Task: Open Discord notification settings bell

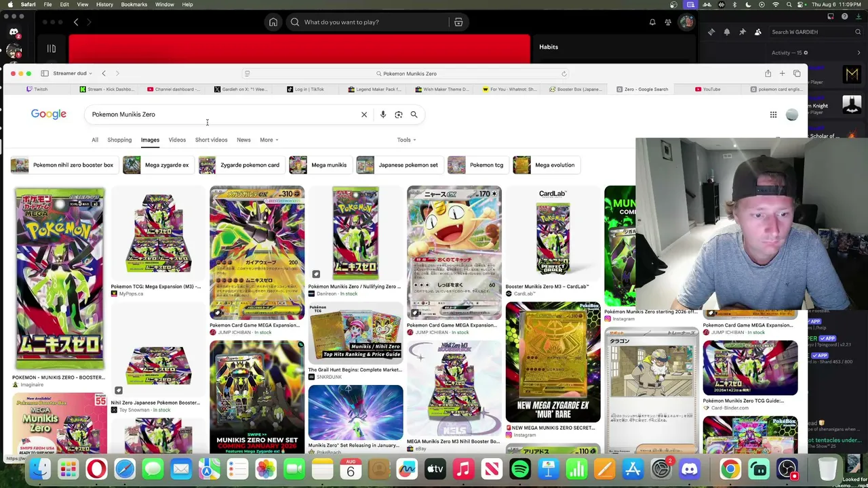Action: point(727,32)
